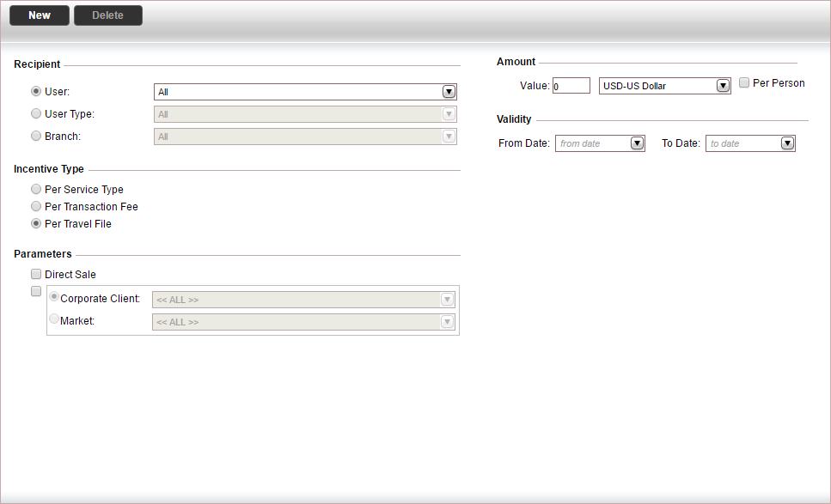Select the User recipient radio button
Screen dimensions: 831x504
pyautogui.click(x=36, y=91)
